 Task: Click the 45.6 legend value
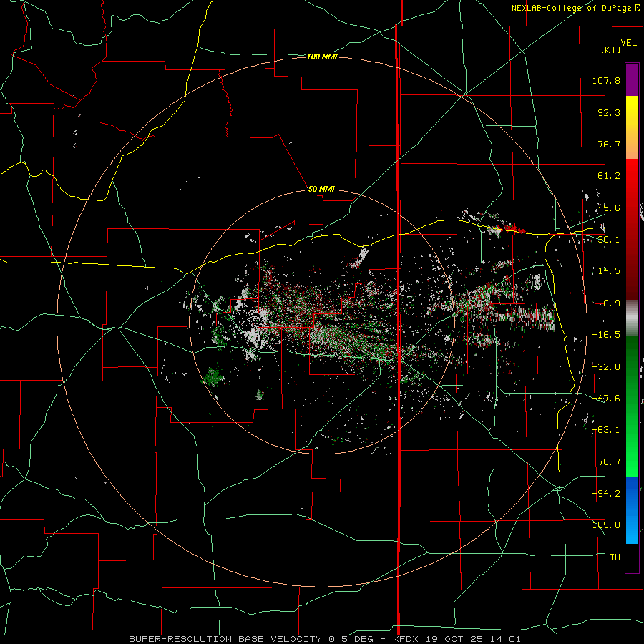[x=609, y=208]
